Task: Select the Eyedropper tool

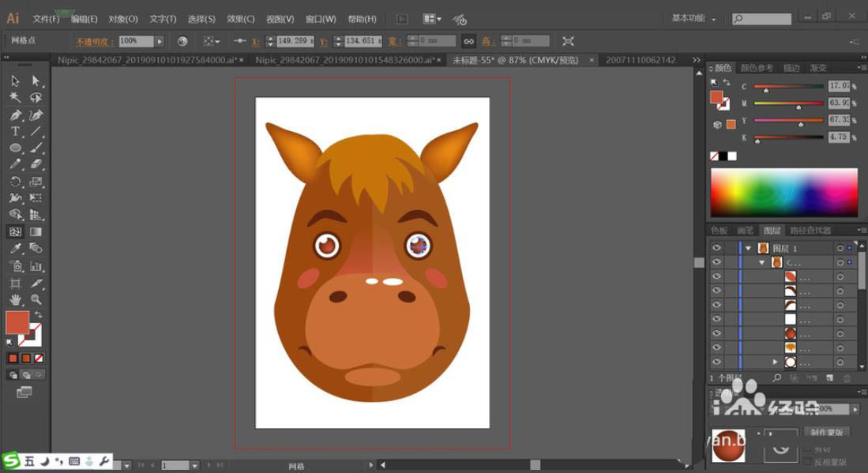Action: [16, 249]
